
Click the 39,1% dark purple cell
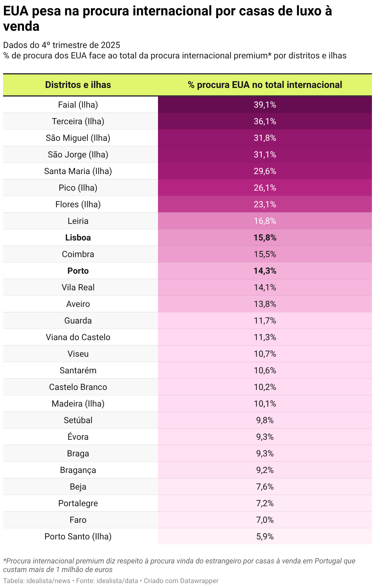point(265,105)
